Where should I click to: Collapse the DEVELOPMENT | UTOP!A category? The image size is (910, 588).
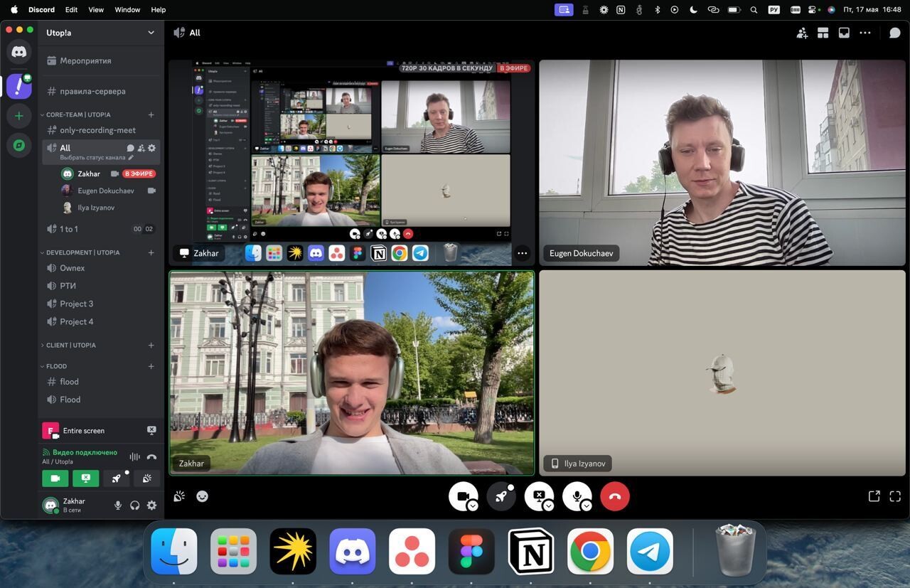80,252
